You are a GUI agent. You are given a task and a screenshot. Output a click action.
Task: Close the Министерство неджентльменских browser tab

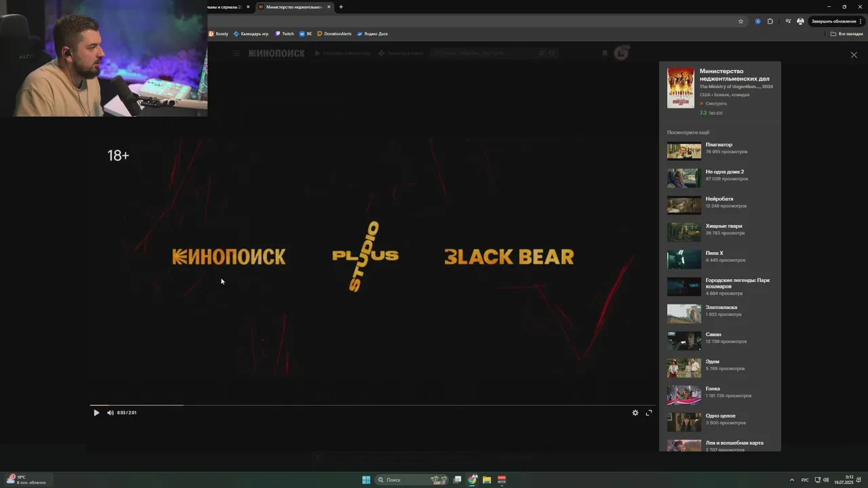coord(329,7)
